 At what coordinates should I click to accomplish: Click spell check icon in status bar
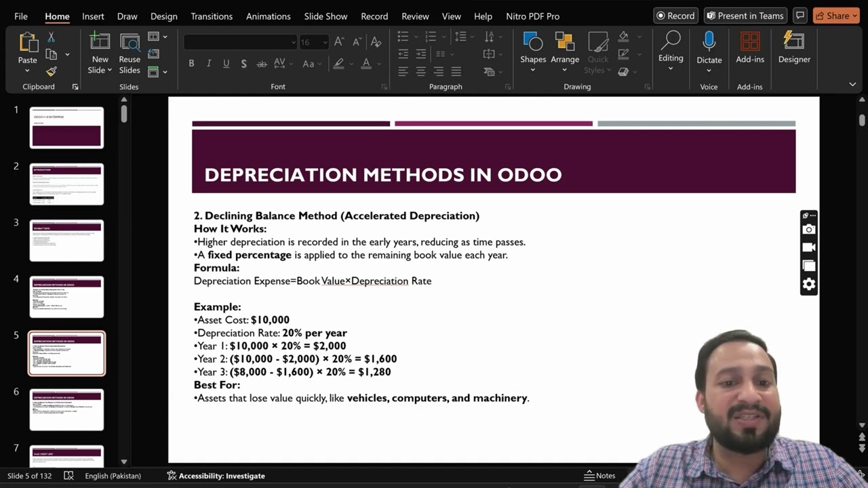(x=68, y=476)
